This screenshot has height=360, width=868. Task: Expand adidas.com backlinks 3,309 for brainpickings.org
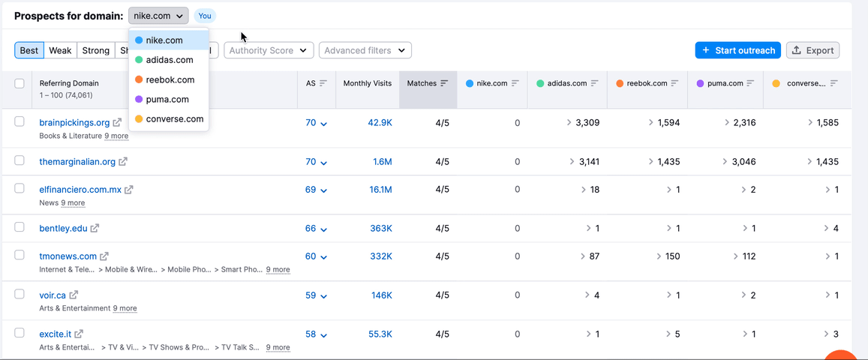(x=583, y=123)
